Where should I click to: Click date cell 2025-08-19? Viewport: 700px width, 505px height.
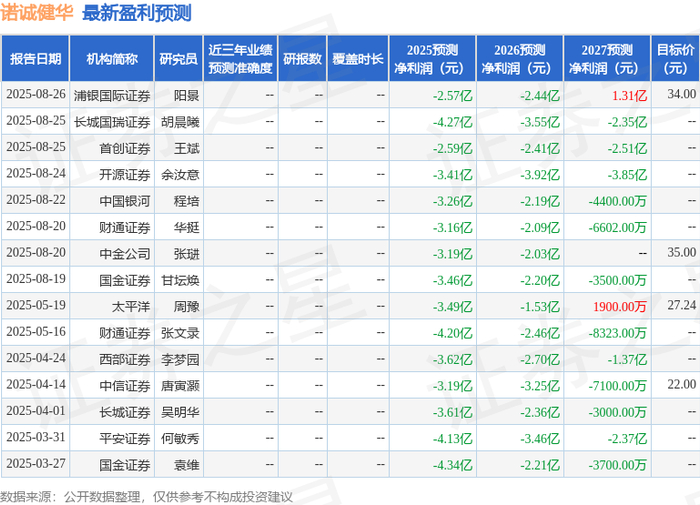point(36,279)
